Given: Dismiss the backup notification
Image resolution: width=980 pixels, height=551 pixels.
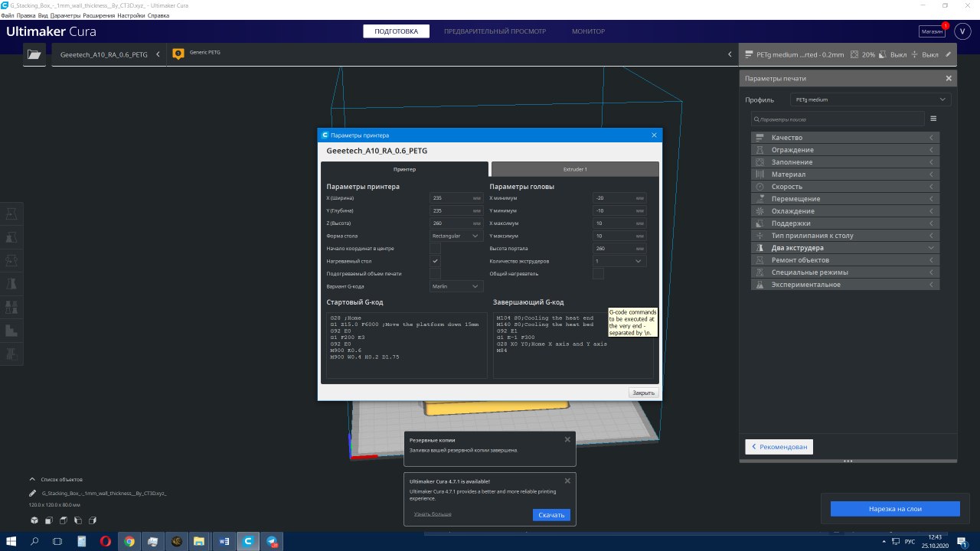Looking at the screenshot, I should tap(567, 439).
